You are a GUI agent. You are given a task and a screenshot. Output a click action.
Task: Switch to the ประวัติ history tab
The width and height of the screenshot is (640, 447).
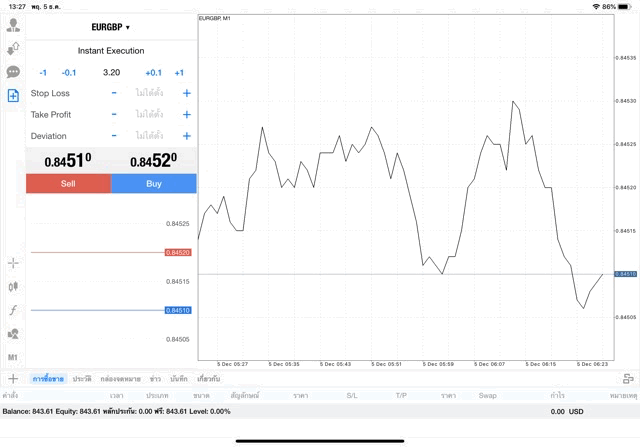(81, 379)
